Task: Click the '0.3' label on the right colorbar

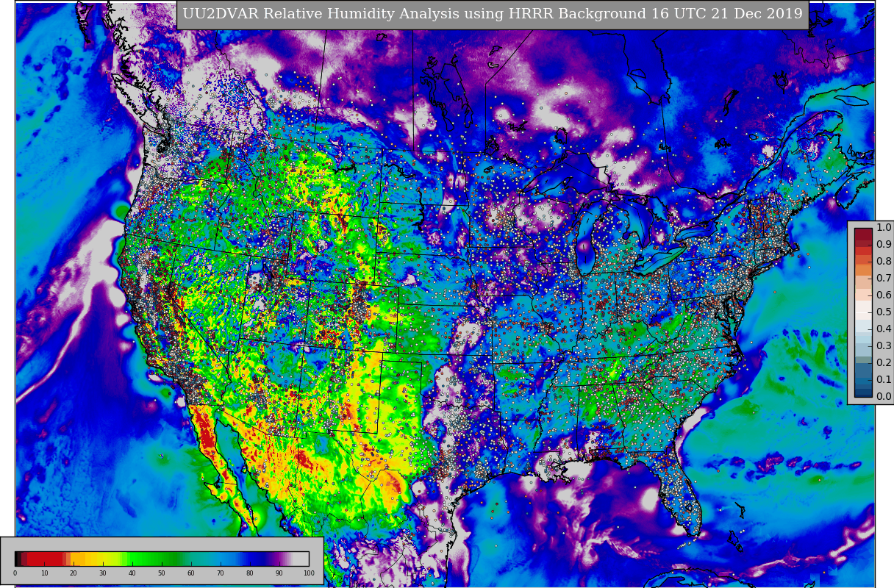Action: pyautogui.click(x=884, y=345)
